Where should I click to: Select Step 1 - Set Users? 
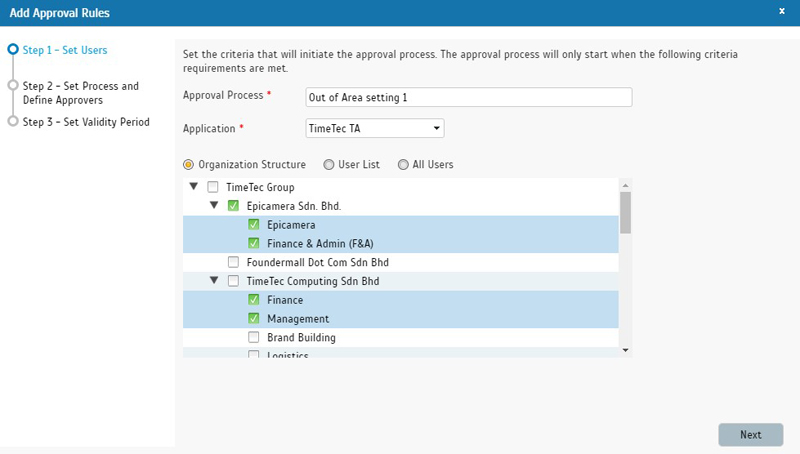pyautogui.click(x=65, y=50)
